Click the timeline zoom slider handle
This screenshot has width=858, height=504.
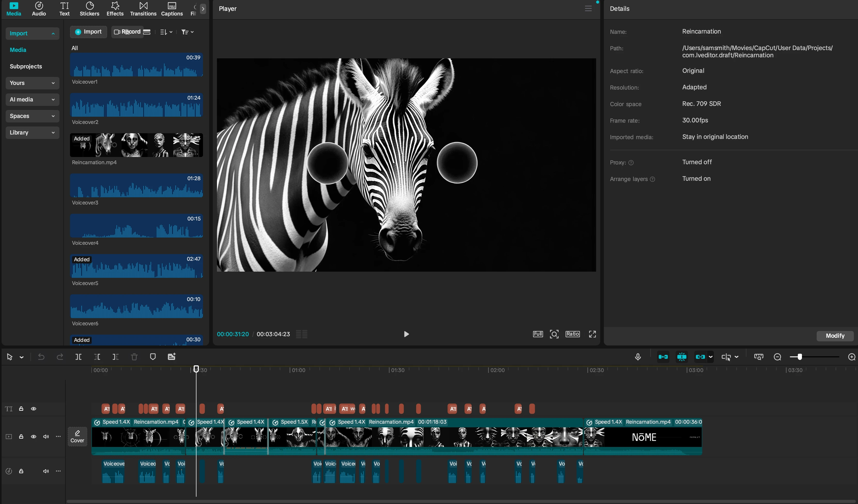(799, 357)
